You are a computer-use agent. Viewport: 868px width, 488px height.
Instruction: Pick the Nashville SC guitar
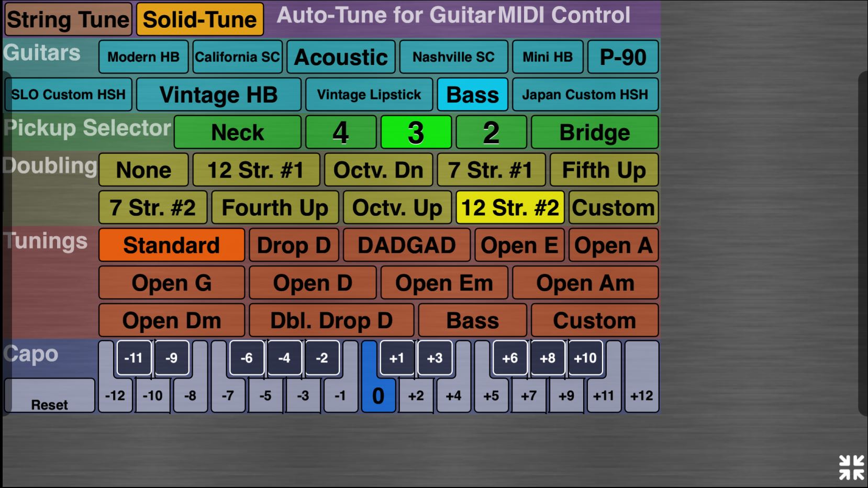pos(454,57)
